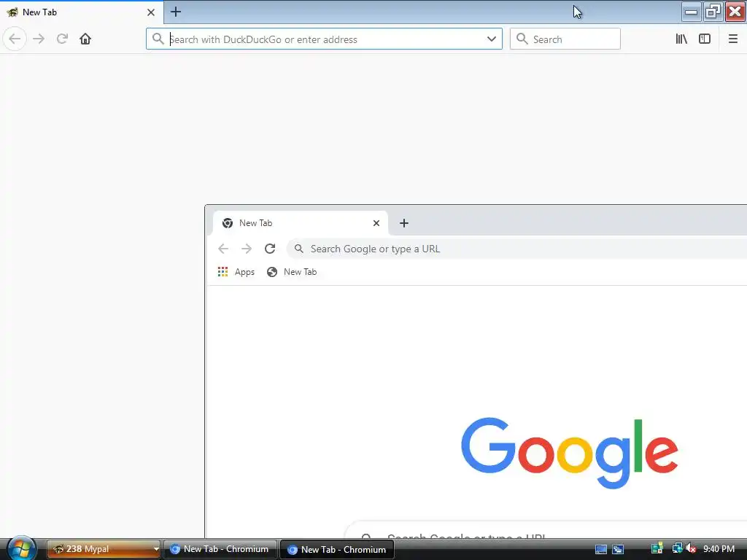This screenshot has height=560, width=747.
Task: Click the search magnifier icon in Mypal search box
Action: point(522,39)
